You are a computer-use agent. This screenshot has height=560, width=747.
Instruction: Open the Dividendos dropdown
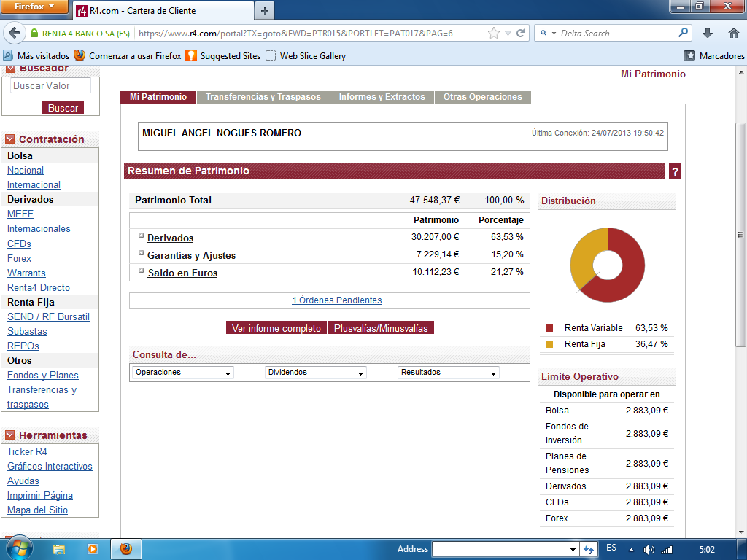(x=316, y=373)
